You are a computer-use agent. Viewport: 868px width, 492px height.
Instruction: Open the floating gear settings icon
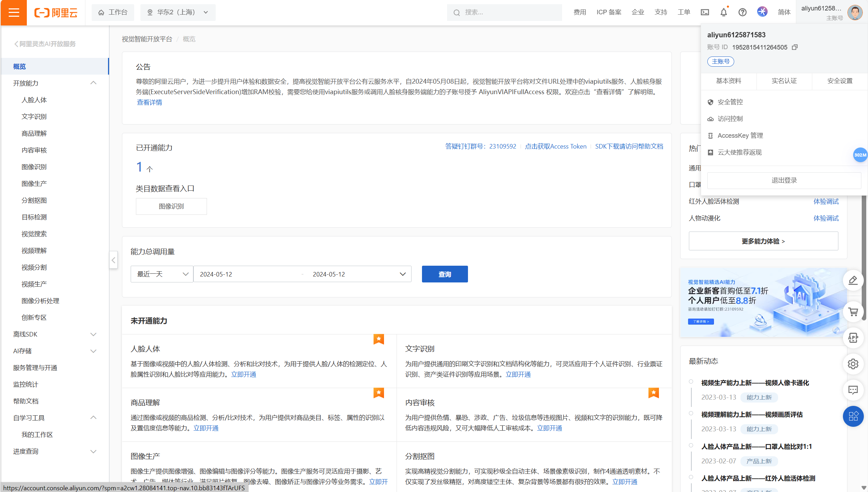853,364
